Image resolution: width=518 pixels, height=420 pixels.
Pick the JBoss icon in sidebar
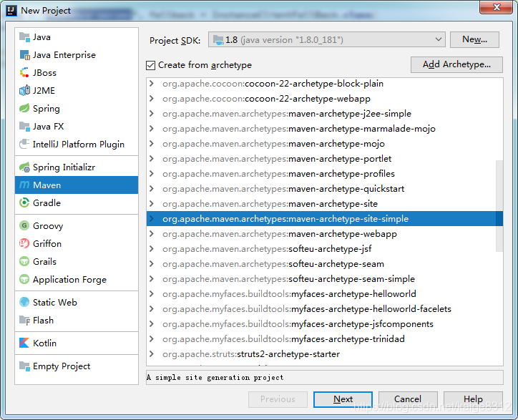coord(24,73)
